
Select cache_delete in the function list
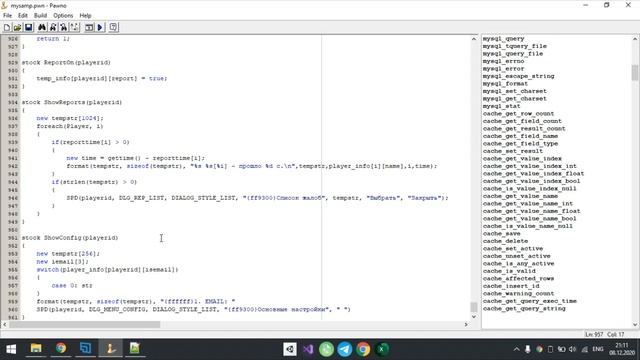pyautogui.click(x=505, y=241)
